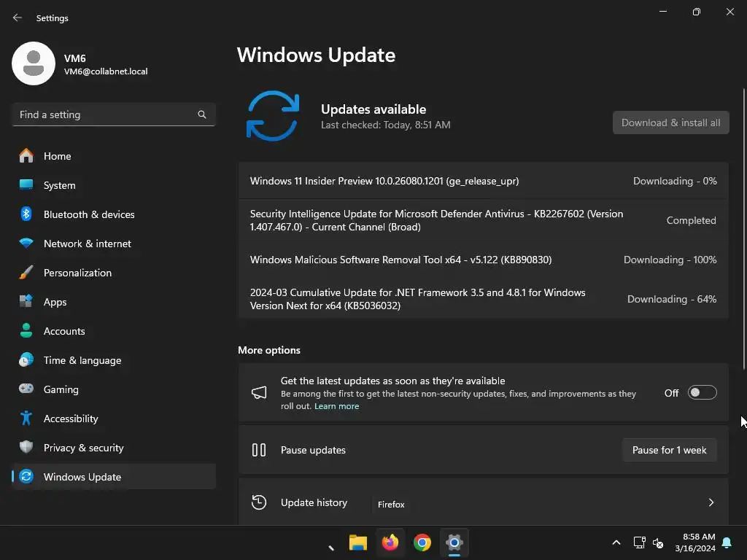Click the search magnifier icon
Viewport: 747px width, 560px height.
click(202, 114)
